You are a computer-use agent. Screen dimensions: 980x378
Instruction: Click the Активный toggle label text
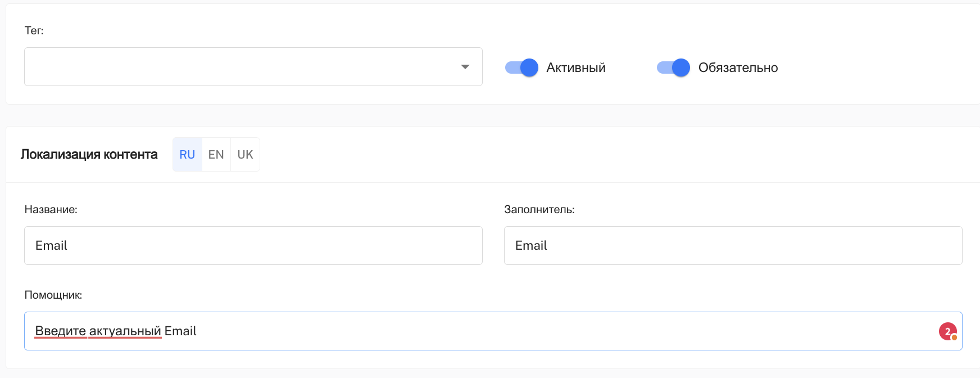pos(575,67)
